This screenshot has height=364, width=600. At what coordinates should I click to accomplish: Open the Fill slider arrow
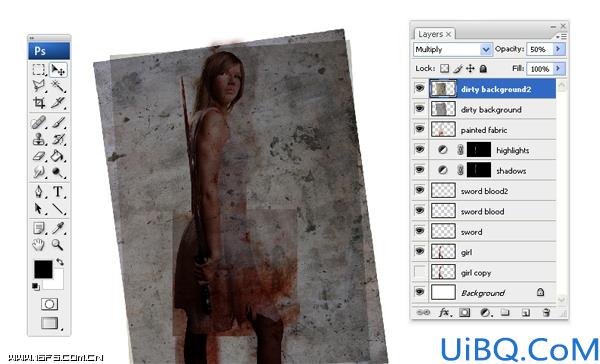pos(558,69)
